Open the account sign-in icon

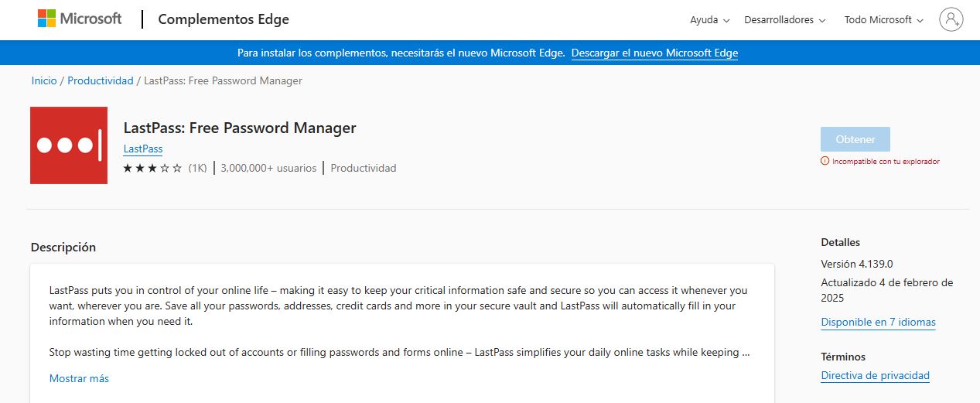click(951, 19)
